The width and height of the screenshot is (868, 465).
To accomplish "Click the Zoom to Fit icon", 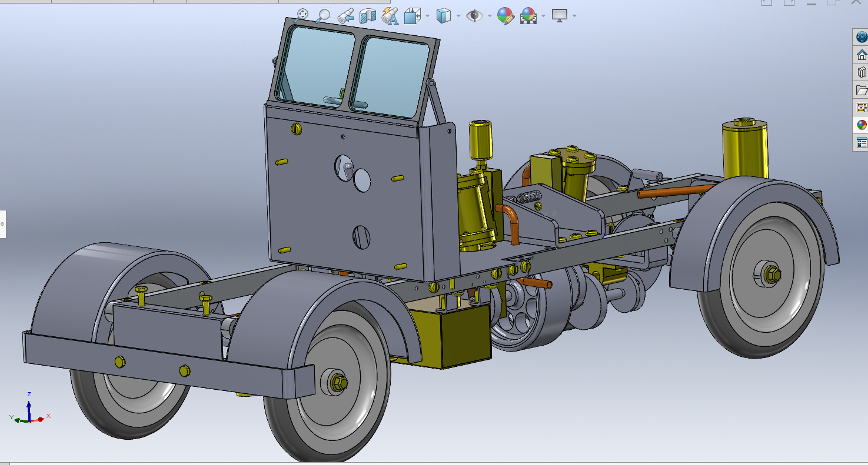I will tap(301, 15).
